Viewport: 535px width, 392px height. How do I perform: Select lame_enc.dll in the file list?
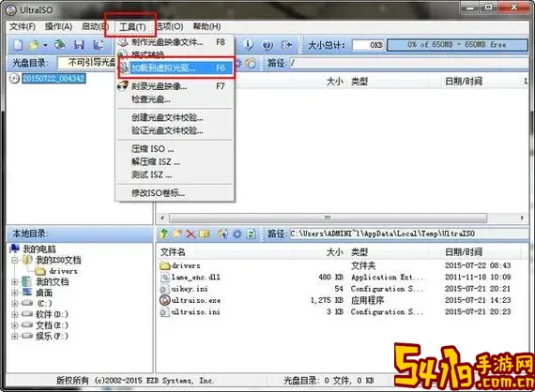[x=196, y=278]
